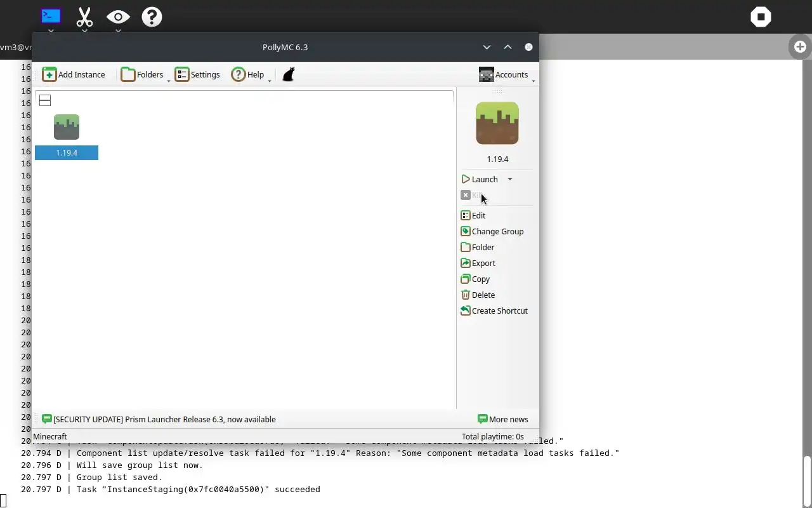Expand the Launch options arrow

point(509,179)
